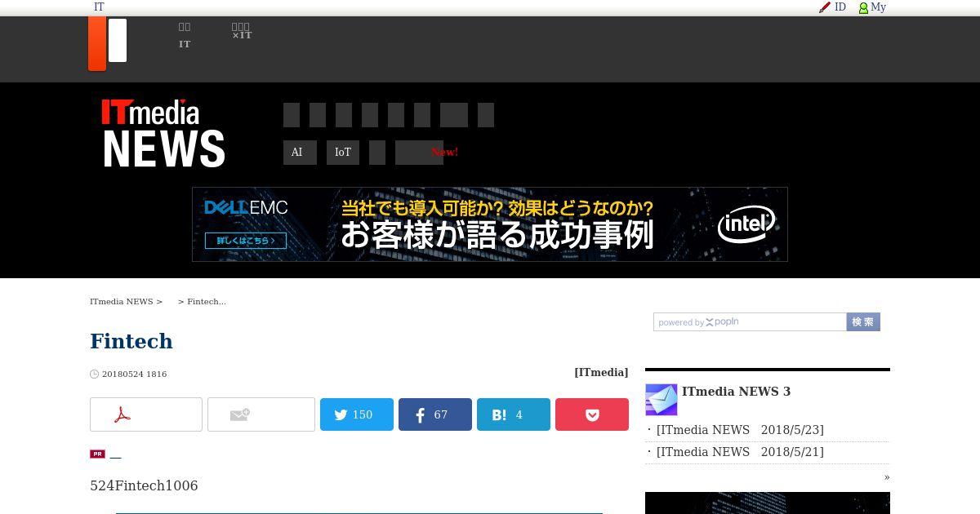Screen dimensions: 980x514
Task: Click the Fintech article headline
Action: [131, 341]
